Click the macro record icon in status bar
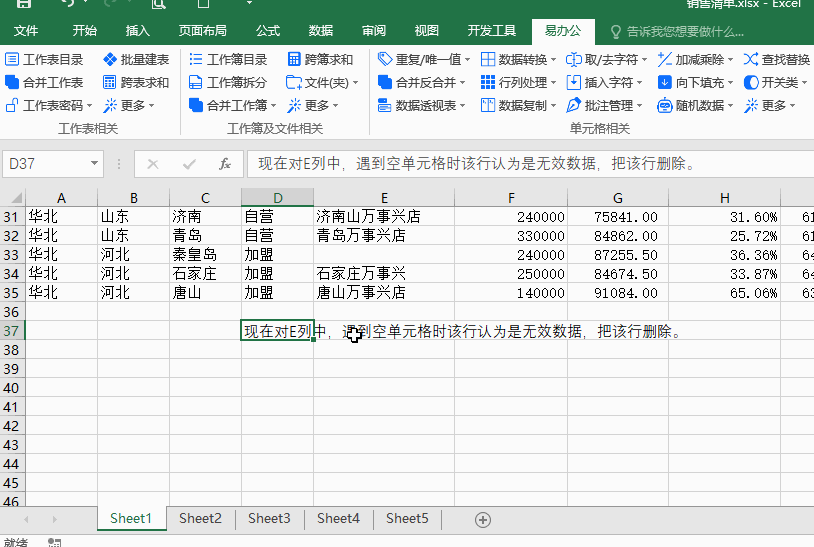The height and width of the screenshot is (547, 814). [55, 542]
